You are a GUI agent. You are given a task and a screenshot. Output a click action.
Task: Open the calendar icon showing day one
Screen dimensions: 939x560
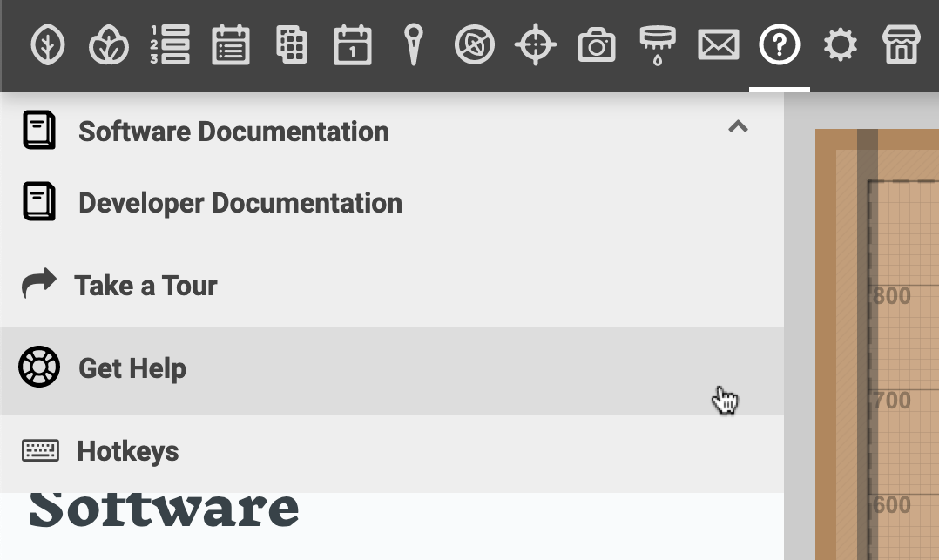pyautogui.click(x=352, y=45)
